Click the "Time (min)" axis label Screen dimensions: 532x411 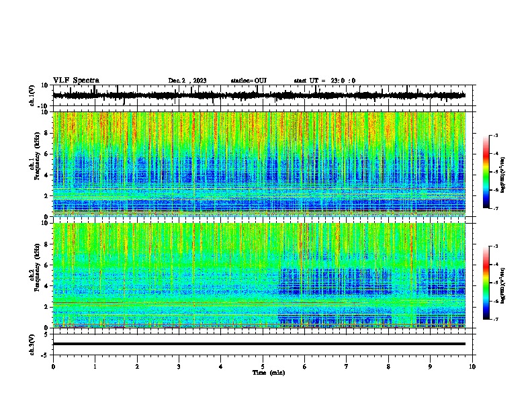pos(269,373)
